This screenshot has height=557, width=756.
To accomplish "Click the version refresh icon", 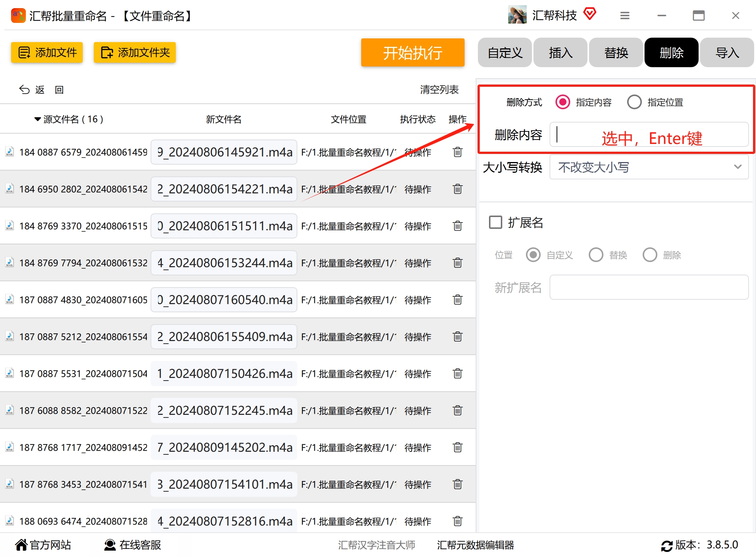I will pyautogui.click(x=667, y=545).
